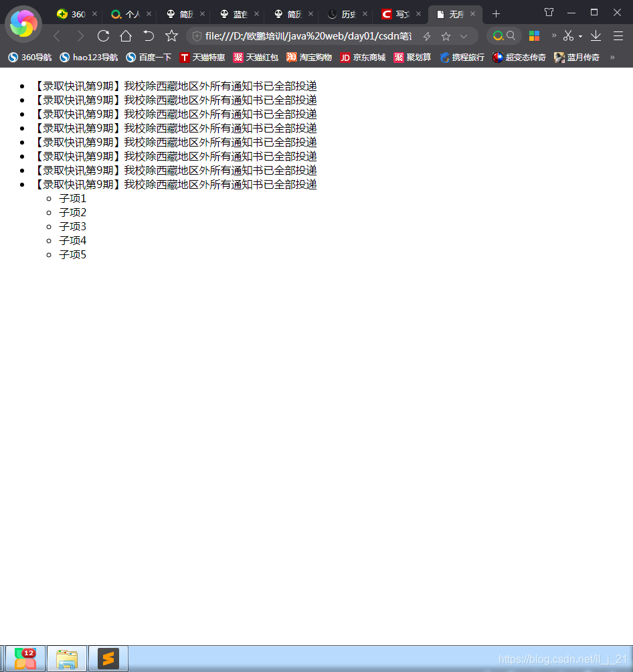Close the 历史 tab

pyautogui.click(x=365, y=13)
